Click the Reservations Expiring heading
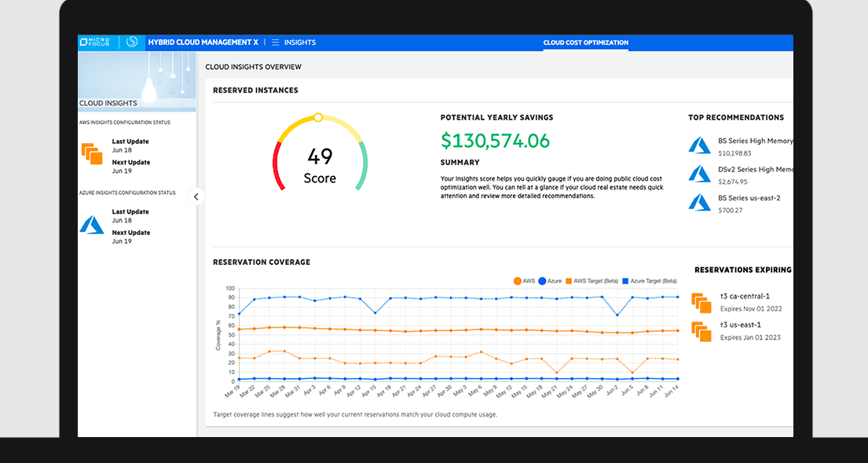Viewport: 868px width, 463px height. (x=743, y=270)
